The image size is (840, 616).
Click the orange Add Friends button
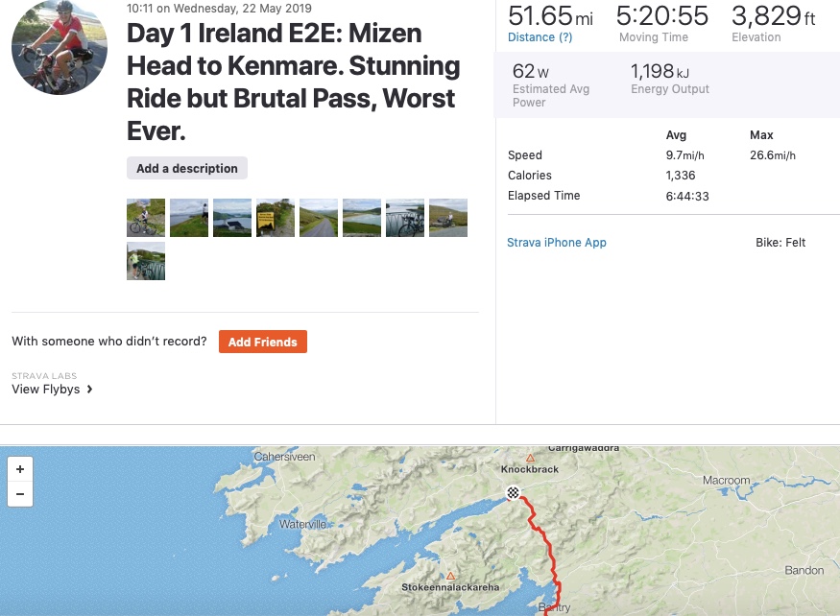click(x=262, y=342)
